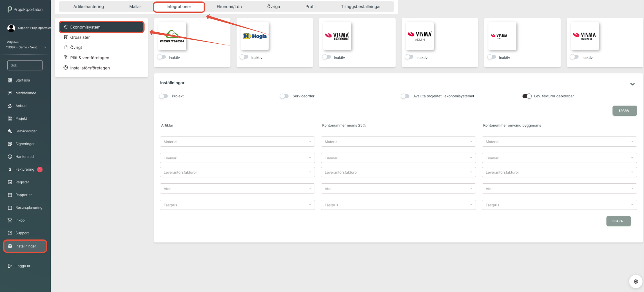Enable the Visma Admin toggle
This screenshot has width=644, height=292.
coord(409,57)
